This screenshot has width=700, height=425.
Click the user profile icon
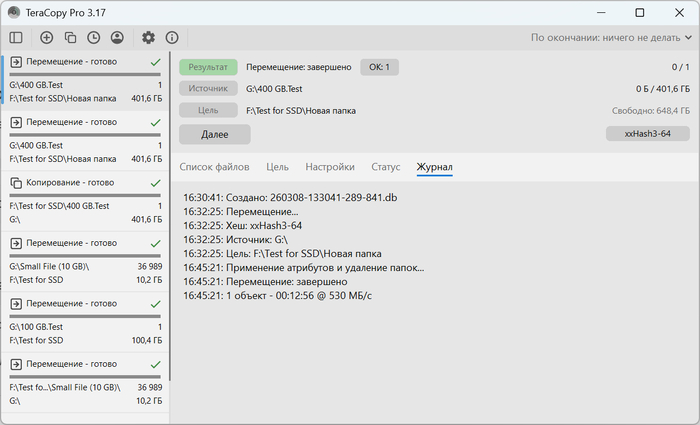pyautogui.click(x=117, y=38)
